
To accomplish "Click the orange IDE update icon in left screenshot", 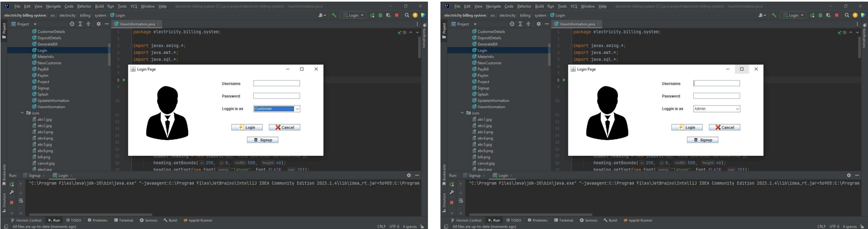I will tap(415, 15).
